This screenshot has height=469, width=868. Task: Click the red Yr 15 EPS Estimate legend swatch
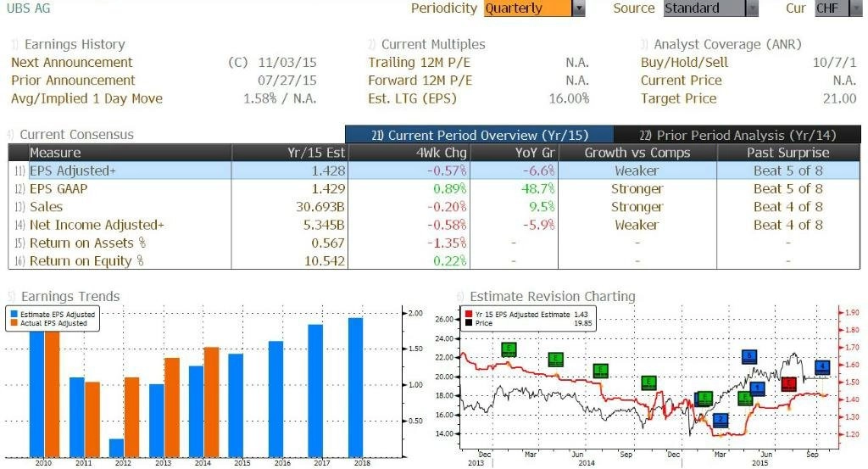tap(468, 314)
